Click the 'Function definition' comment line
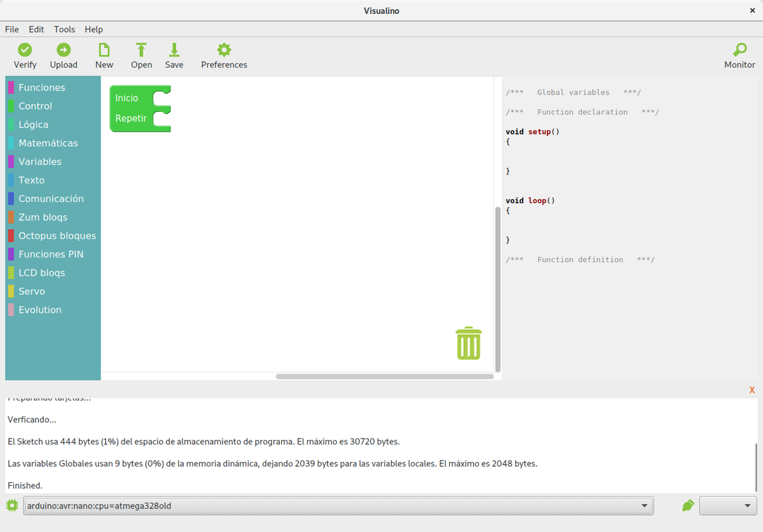This screenshot has width=763, height=532. tap(580, 259)
